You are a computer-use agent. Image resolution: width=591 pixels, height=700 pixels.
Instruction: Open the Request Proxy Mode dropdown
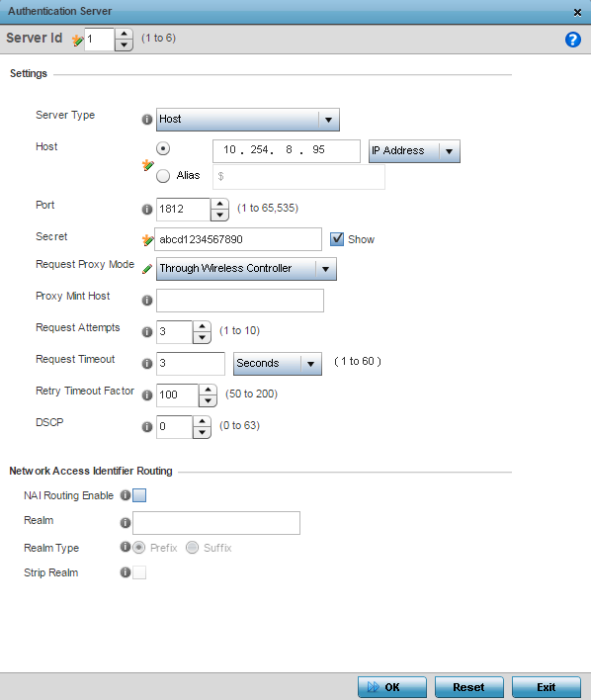click(x=246, y=269)
